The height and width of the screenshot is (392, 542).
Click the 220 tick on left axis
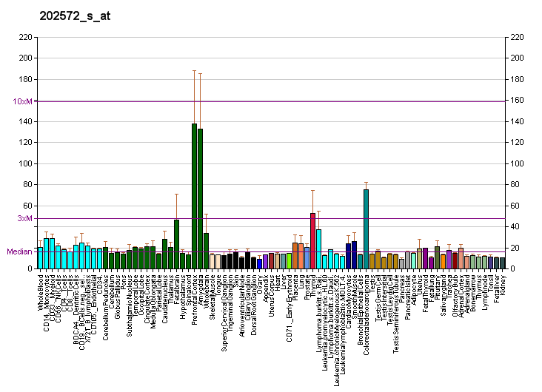click(25, 37)
